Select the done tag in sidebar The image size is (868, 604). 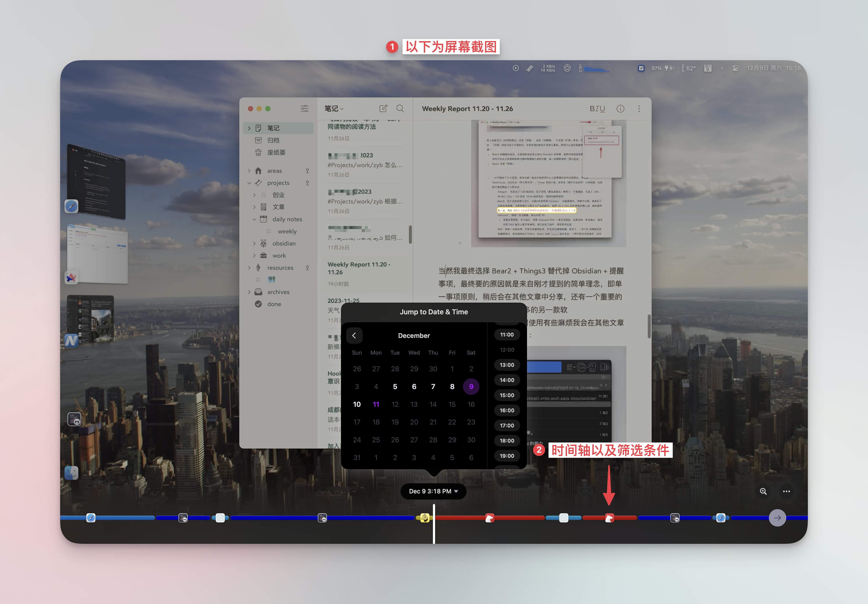coord(278,304)
